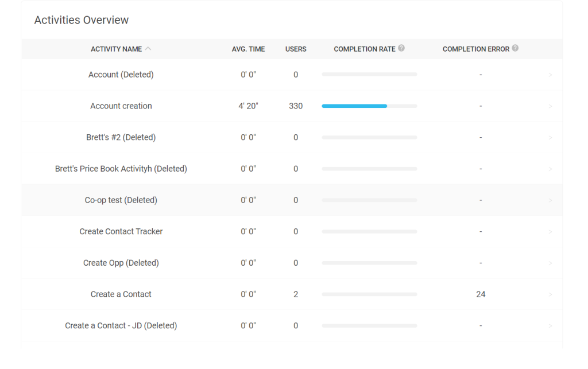Click Completion Rate help question-mark icon
Viewport: 588px width, 369px height.
click(401, 48)
